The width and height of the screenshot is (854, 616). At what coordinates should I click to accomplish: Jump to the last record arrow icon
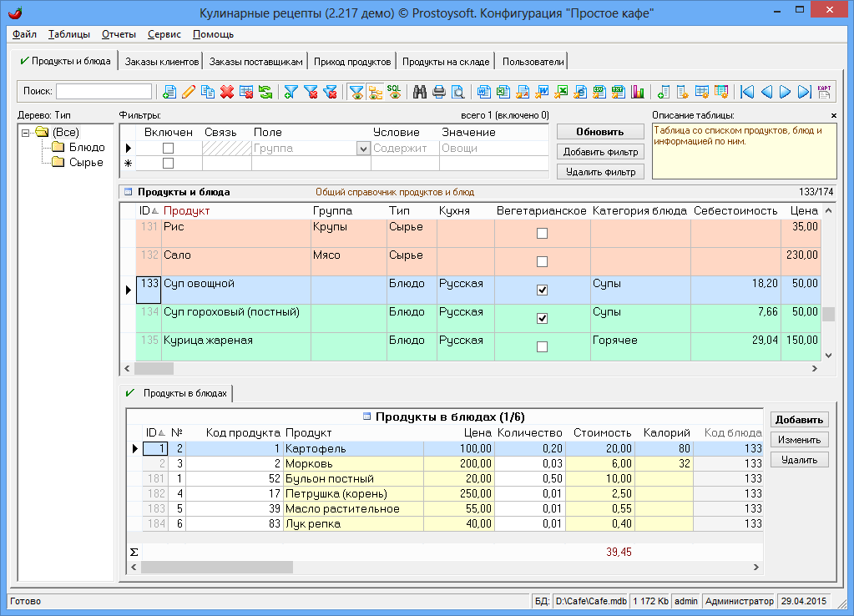point(804,92)
